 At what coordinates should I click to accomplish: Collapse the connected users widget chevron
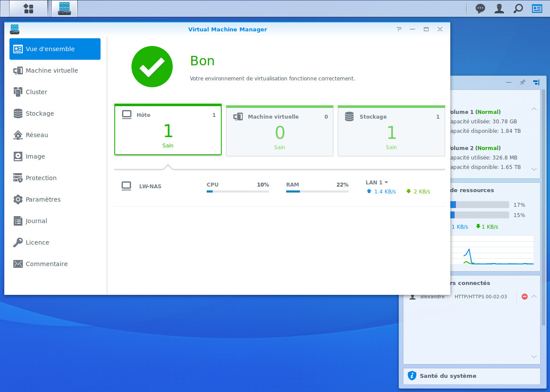pyautogui.click(x=534, y=297)
